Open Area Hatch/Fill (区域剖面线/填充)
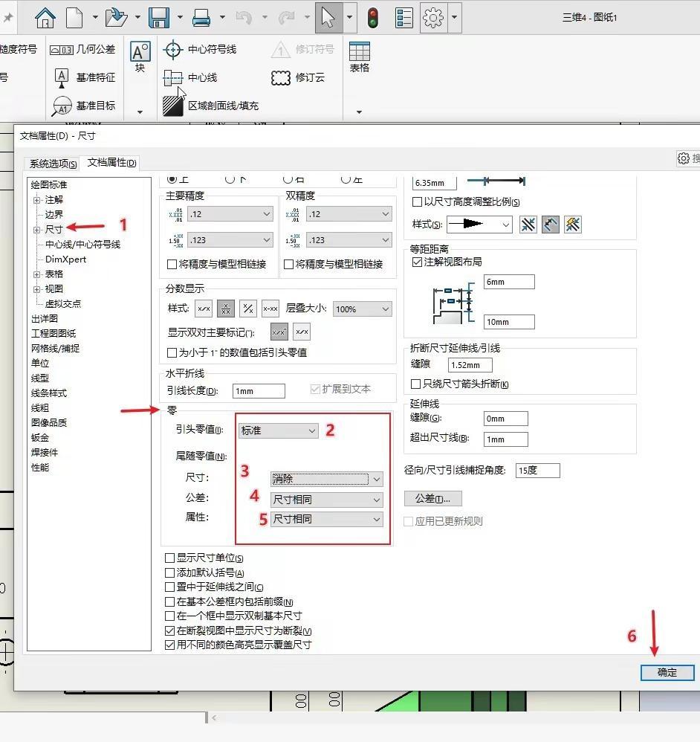 (210, 106)
